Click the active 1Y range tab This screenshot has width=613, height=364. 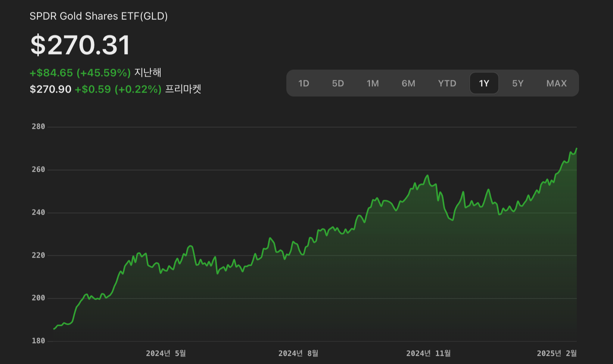pos(484,83)
